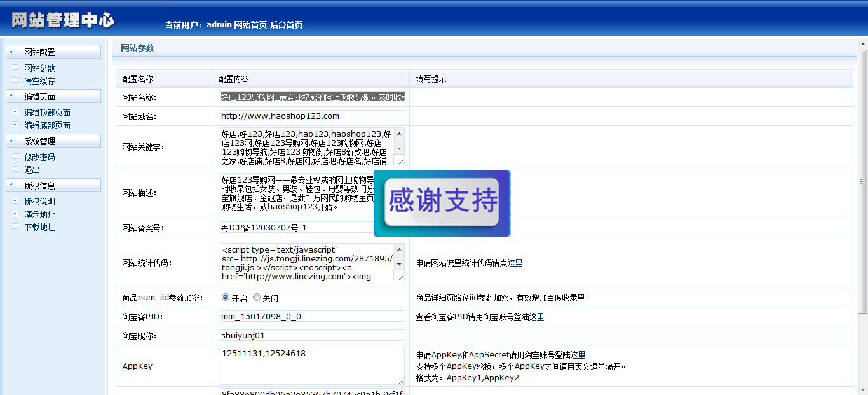The height and width of the screenshot is (395, 868).
Task: Click the page scrollbar up arrow
Action: (863, 43)
